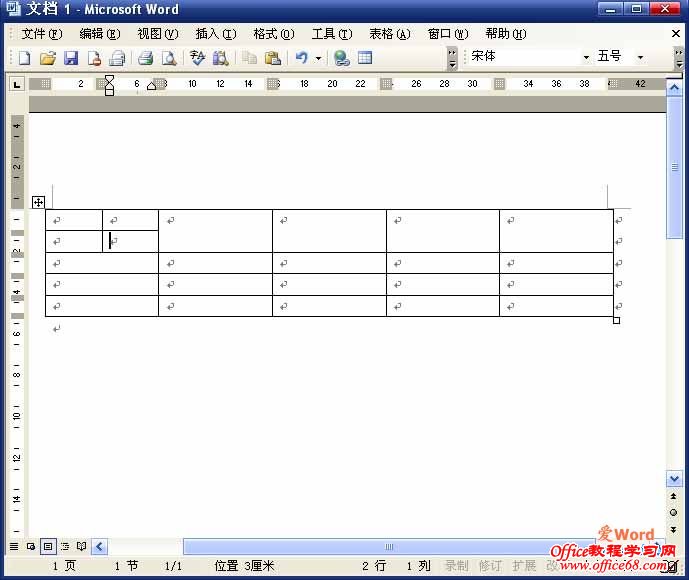Open the 文件 menu
This screenshot has width=689, height=580.
click(42, 34)
